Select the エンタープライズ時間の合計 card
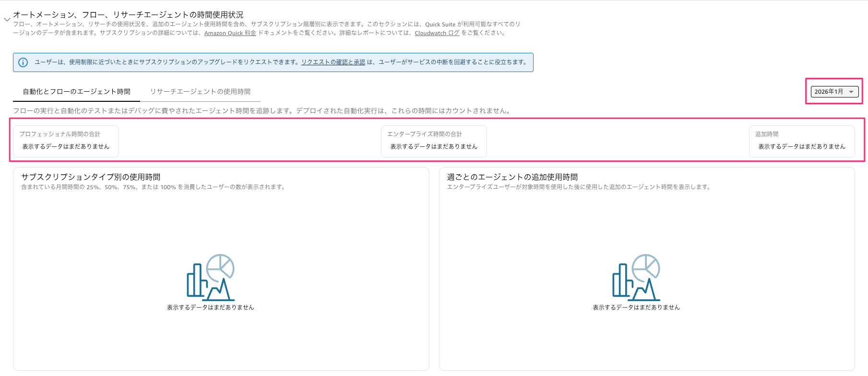Image resolution: width=868 pixels, height=376 pixels. click(x=434, y=141)
